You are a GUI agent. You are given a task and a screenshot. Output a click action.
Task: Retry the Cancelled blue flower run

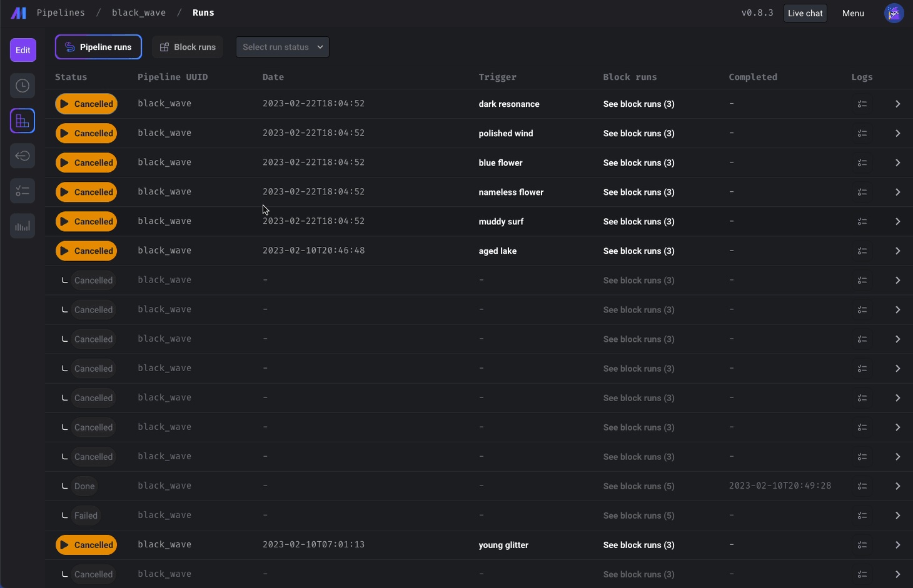click(86, 162)
